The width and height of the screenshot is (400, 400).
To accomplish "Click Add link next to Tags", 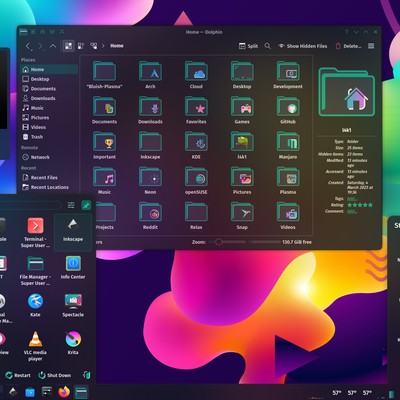I will (x=352, y=199).
